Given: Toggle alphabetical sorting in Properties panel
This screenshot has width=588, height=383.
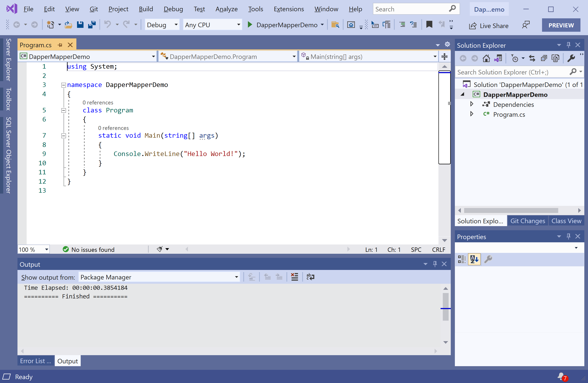Looking at the screenshot, I should pos(474,259).
